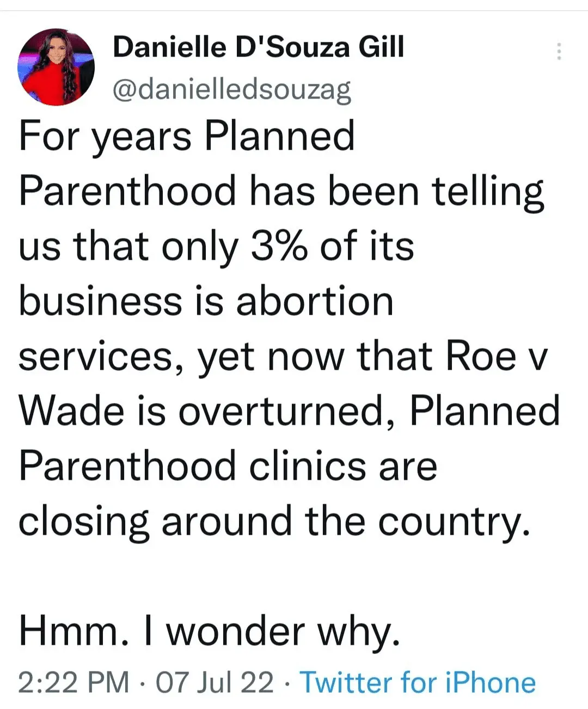Image resolution: width=588 pixels, height=709 pixels.
Task: Open the three-dot more options menu
Action: coord(559,52)
